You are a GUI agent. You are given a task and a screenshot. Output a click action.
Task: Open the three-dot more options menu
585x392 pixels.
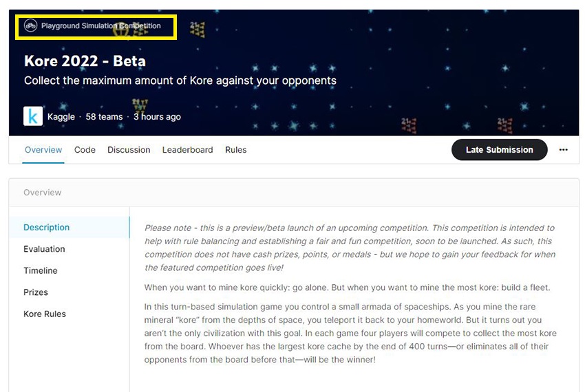coord(564,150)
